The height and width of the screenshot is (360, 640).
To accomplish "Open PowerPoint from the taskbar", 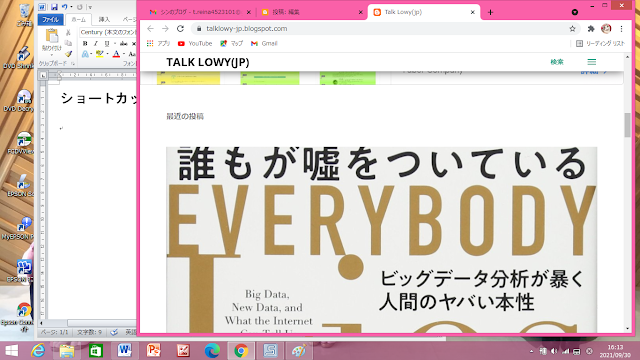I will (x=153, y=351).
